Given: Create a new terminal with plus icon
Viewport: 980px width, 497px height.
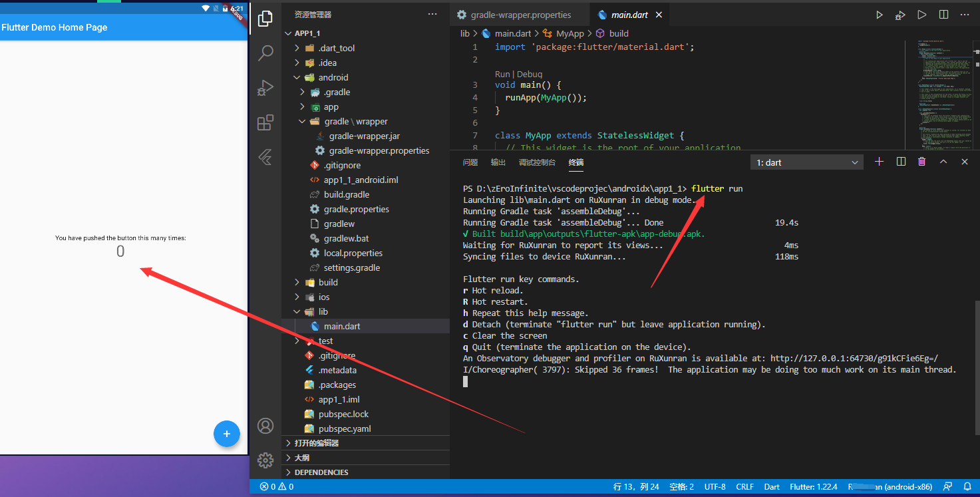Looking at the screenshot, I should [879, 162].
